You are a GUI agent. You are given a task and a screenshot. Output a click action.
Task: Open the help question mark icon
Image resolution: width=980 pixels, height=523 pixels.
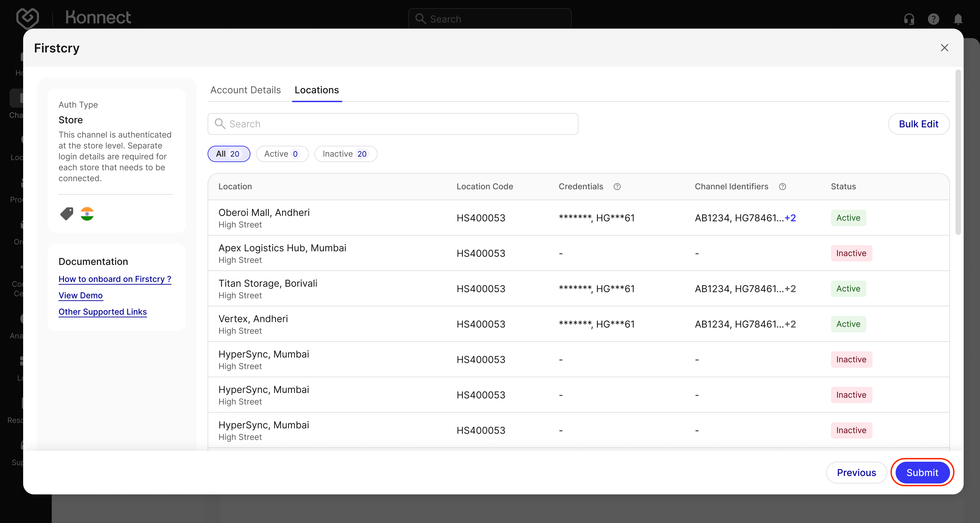pyautogui.click(x=933, y=19)
